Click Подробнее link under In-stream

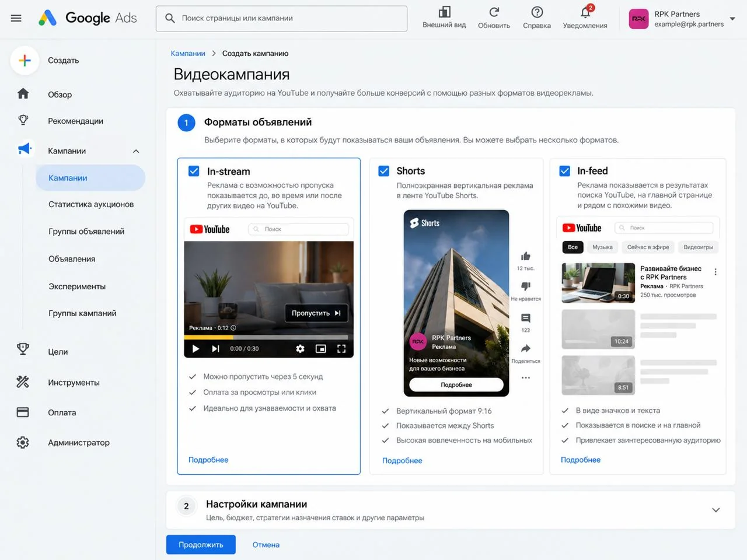pyautogui.click(x=208, y=460)
